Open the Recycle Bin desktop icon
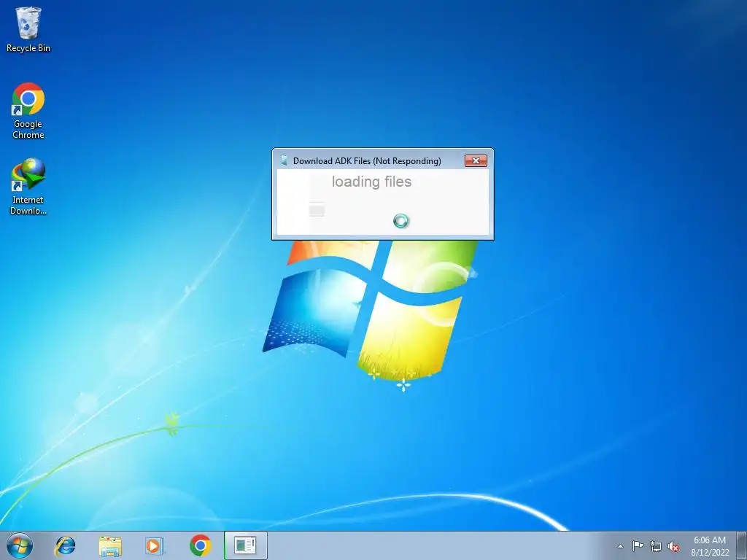Viewport: 747px width, 560px height. point(28,29)
